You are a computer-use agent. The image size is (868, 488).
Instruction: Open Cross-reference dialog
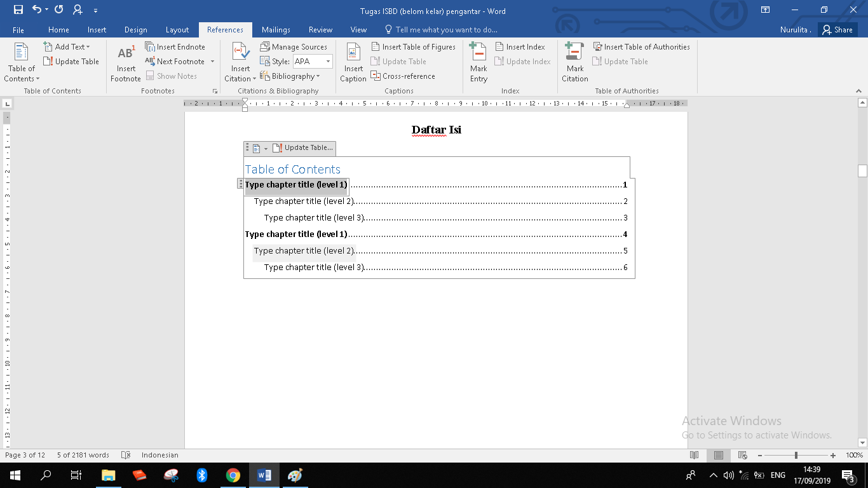pos(403,76)
